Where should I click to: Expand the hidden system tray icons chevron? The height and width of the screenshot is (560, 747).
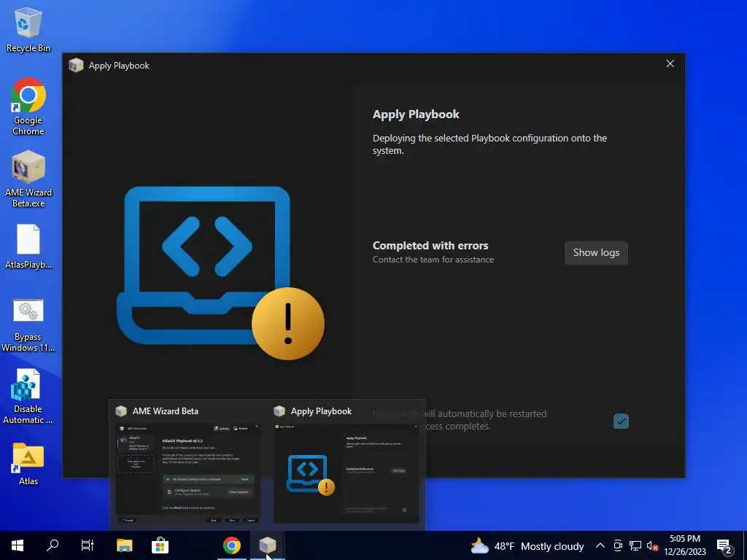tap(600, 545)
